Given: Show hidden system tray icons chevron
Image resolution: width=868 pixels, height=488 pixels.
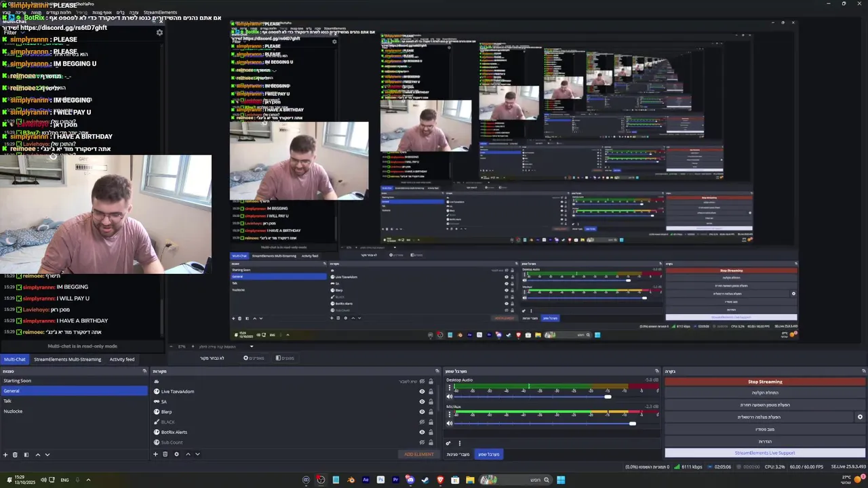Looking at the screenshot, I should 88,480.
